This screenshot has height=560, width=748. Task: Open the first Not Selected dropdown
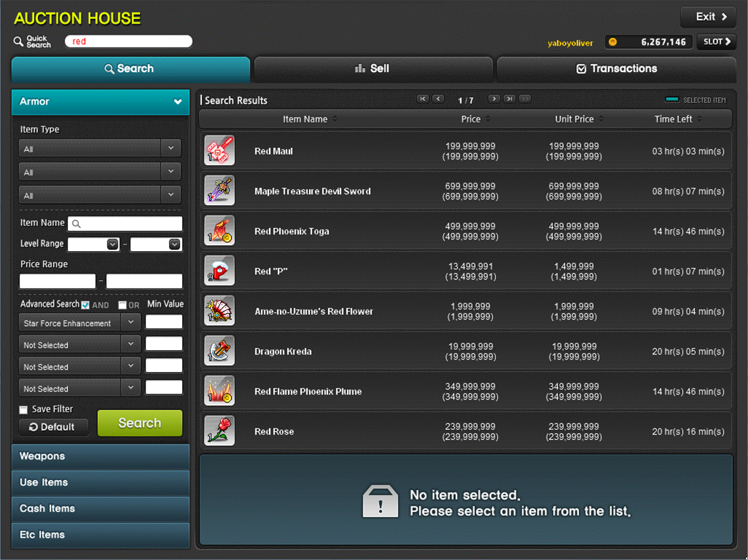(x=130, y=344)
